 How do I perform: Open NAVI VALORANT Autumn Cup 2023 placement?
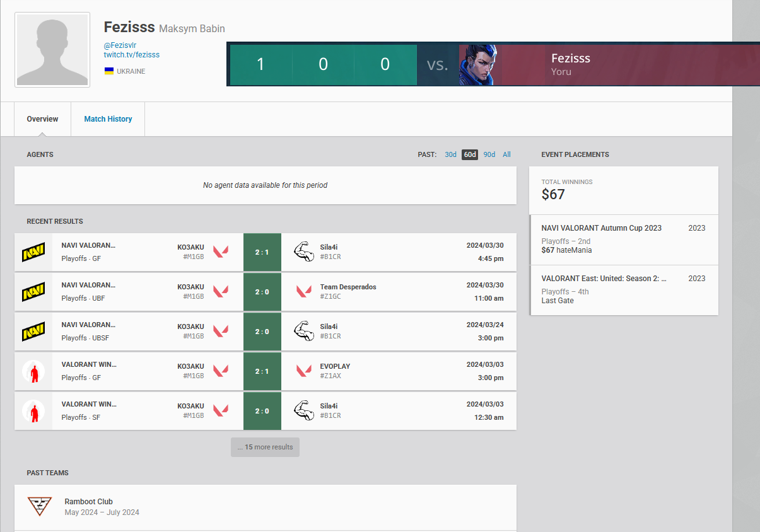(x=624, y=240)
